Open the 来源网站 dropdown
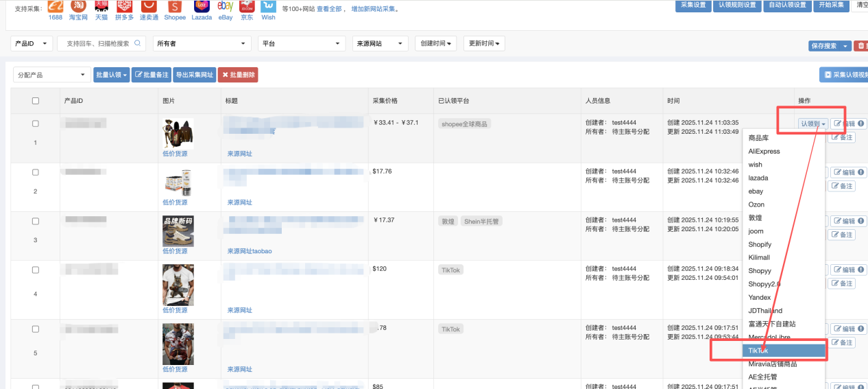Image resolution: width=868 pixels, height=389 pixels. tap(382, 43)
